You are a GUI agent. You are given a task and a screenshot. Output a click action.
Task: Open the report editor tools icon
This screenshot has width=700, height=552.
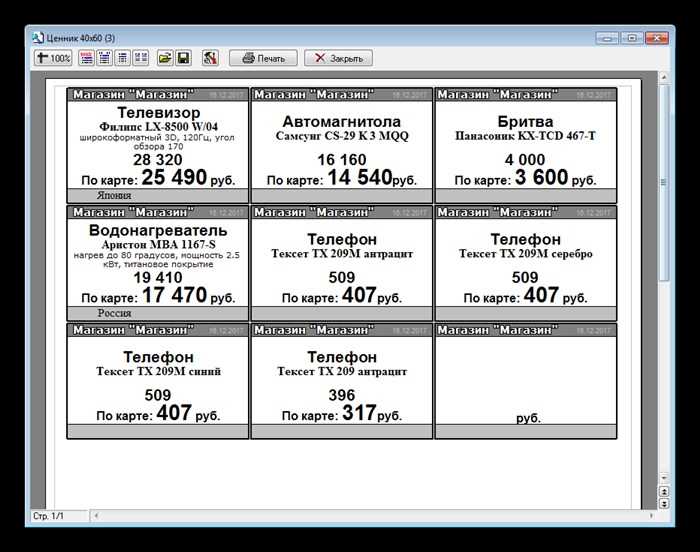pos(210,58)
